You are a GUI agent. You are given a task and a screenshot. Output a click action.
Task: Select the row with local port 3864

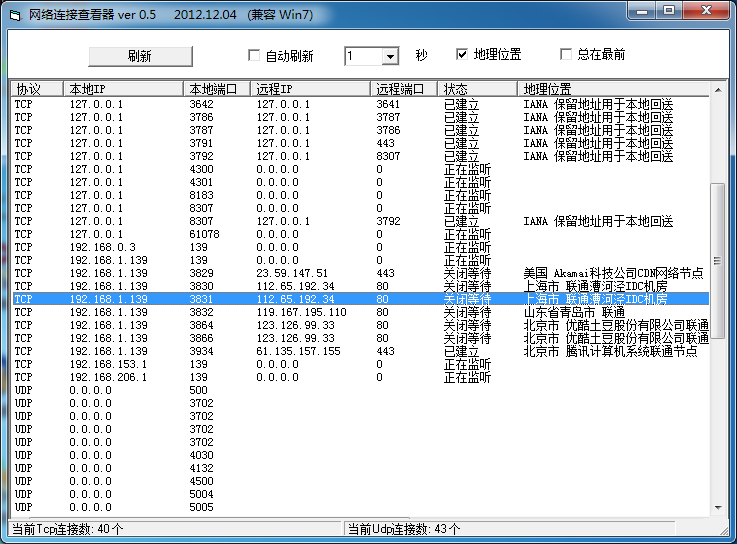tap(361, 325)
